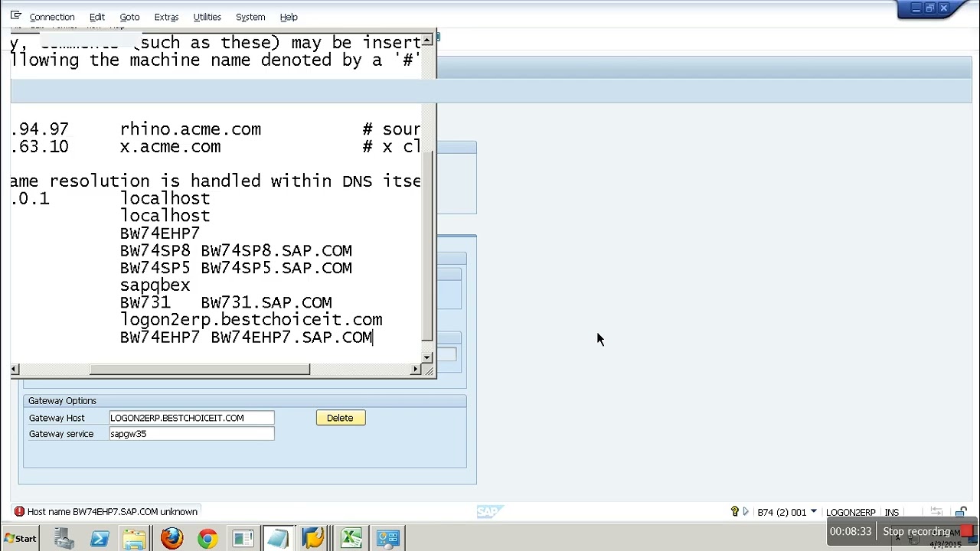This screenshot has height=551, width=980.
Task: Click 'BW74SP8.SAP.COM' in hosts file
Action: pyautogui.click(x=276, y=251)
